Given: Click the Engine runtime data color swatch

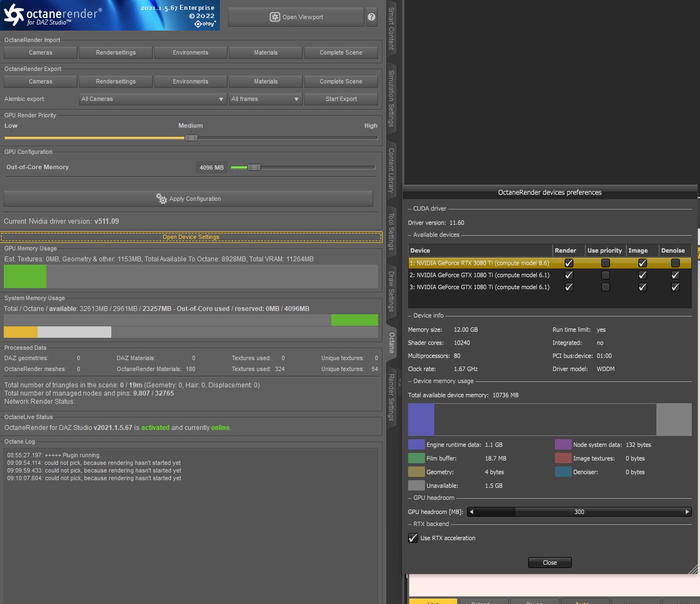Looking at the screenshot, I should click(x=416, y=445).
